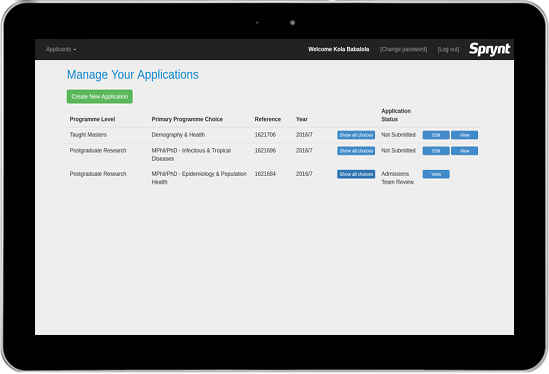The height and width of the screenshot is (374, 549).
Task: Click year 2016/7 for reference 1621696
Action: [304, 151]
